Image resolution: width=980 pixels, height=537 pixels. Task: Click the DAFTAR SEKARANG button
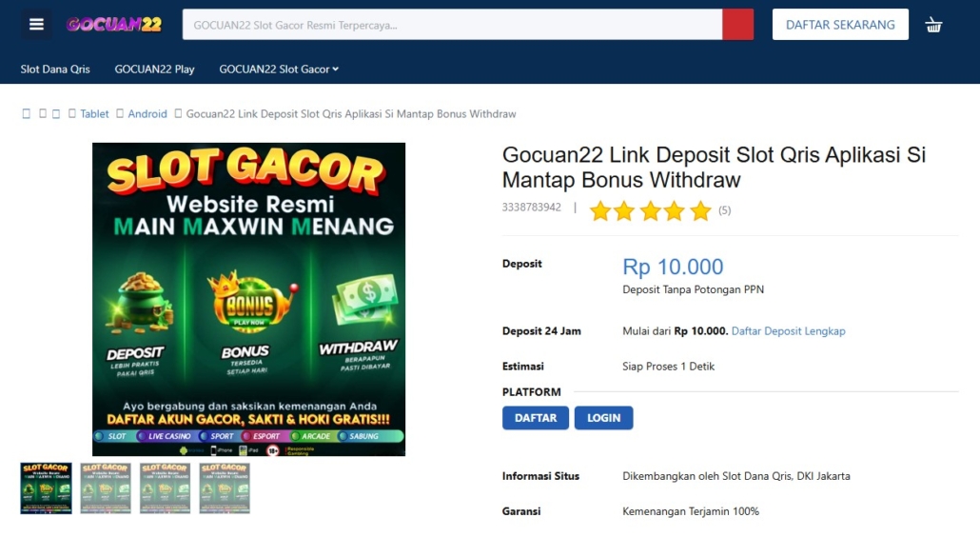(840, 25)
